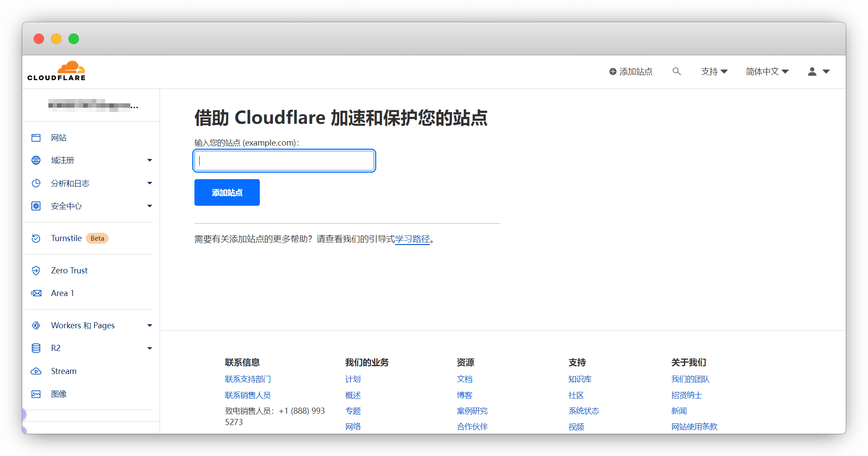Click the 域注册 globe icon
Viewport: 868px width, 456px height.
(x=36, y=160)
